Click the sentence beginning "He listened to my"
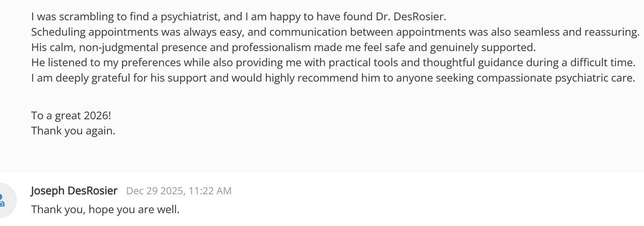644x226 pixels. point(333,63)
